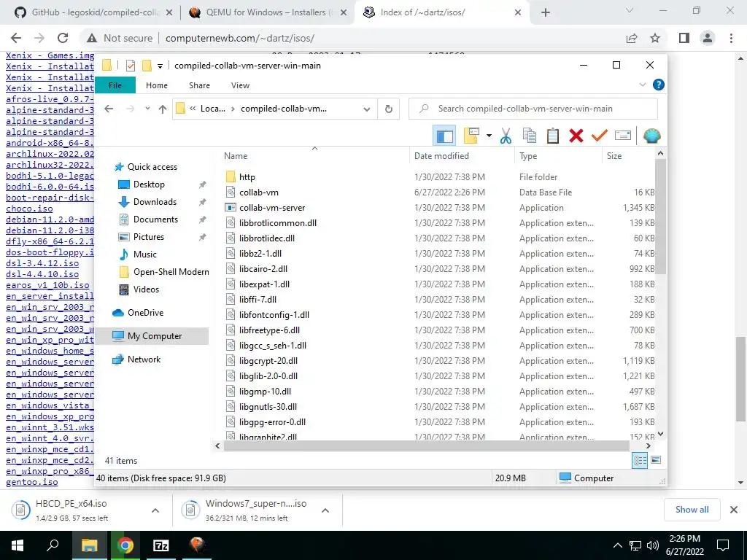The height and width of the screenshot is (560, 747).
Task: Open the Home ribbon tab
Action: point(157,85)
